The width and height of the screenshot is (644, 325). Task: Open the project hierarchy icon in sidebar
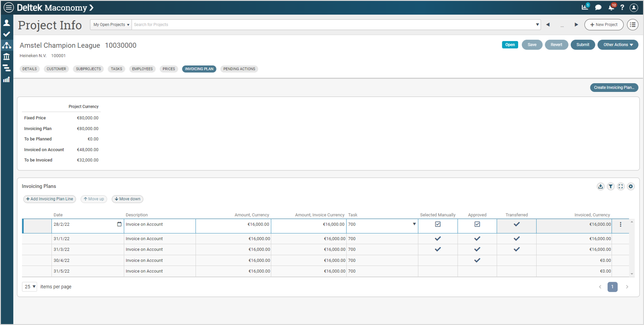[7, 46]
